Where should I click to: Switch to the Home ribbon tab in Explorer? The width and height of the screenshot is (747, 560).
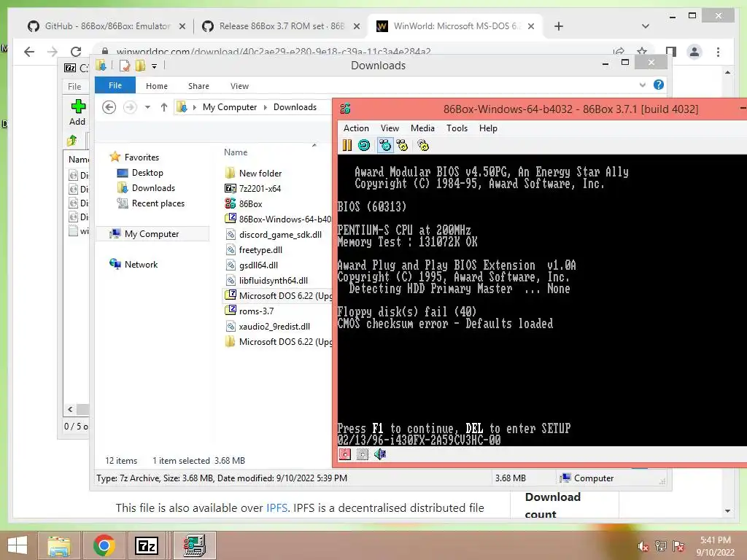pyautogui.click(x=156, y=86)
